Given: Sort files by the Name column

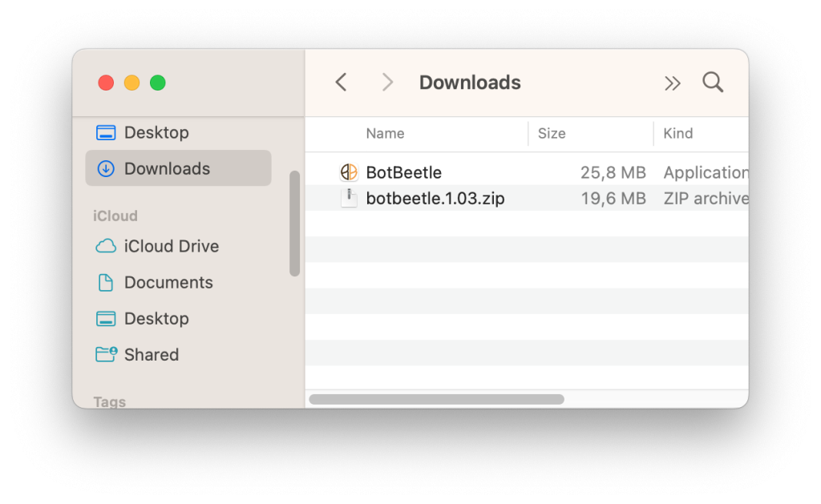Looking at the screenshot, I should tap(385, 134).
